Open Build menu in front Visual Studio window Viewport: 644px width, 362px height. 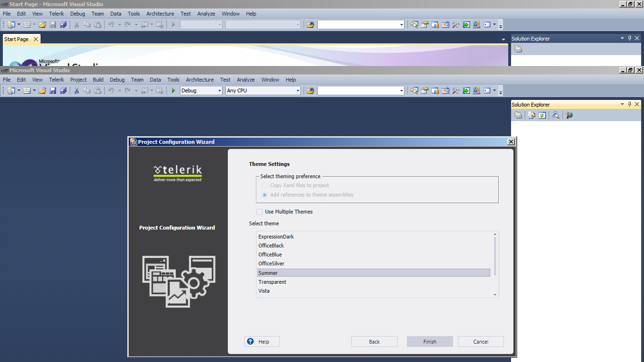coord(98,80)
